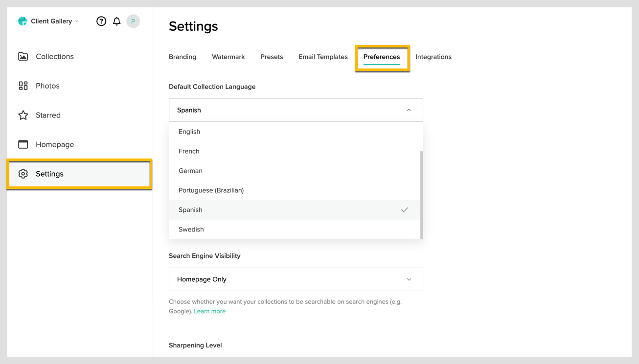
Task: Follow the Learn more link
Action: tap(209, 311)
